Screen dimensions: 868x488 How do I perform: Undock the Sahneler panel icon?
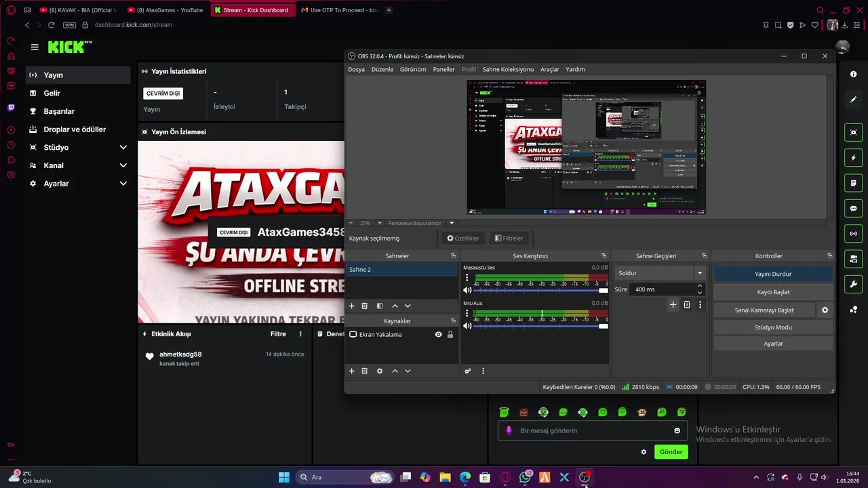[x=453, y=256]
